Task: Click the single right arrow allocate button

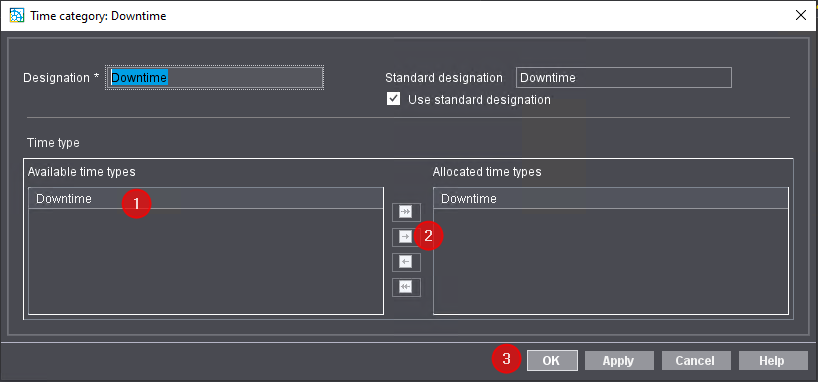Action: (406, 237)
